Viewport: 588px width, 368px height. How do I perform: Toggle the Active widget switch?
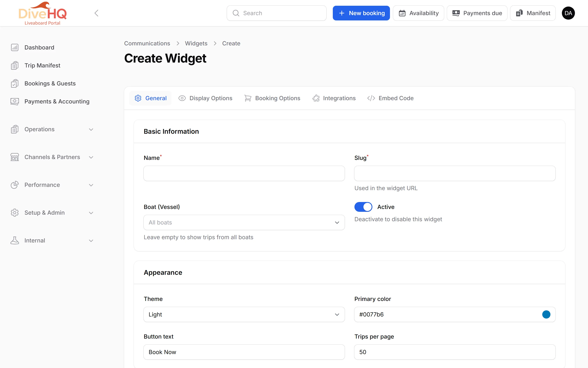[363, 207]
